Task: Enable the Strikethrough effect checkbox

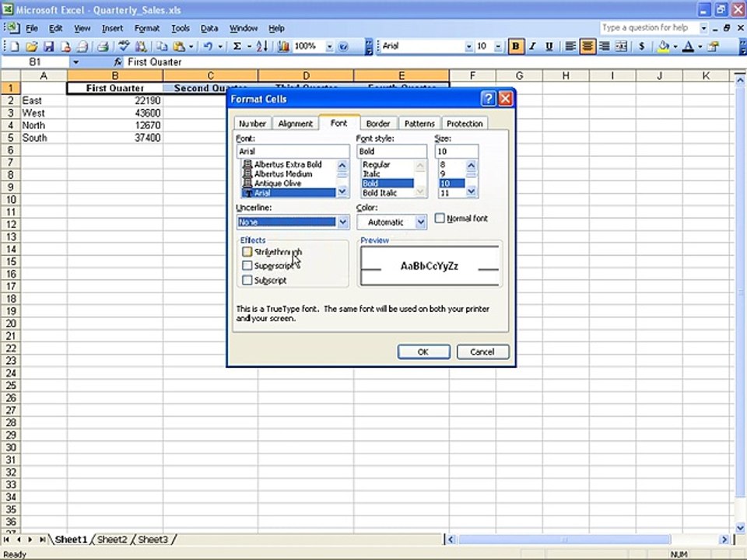Action: coord(247,251)
